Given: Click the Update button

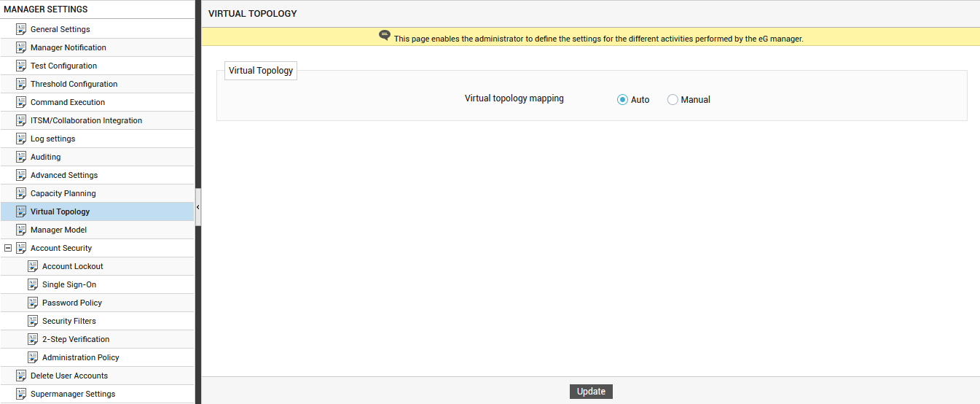Looking at the screenshot, I should click(x=591, y=392).
